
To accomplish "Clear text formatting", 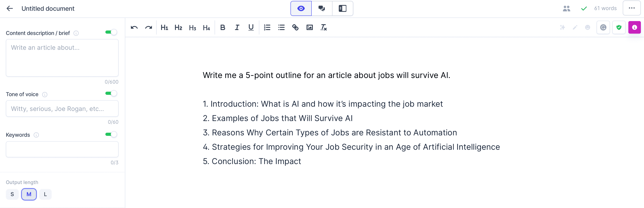I will [324, 28].
